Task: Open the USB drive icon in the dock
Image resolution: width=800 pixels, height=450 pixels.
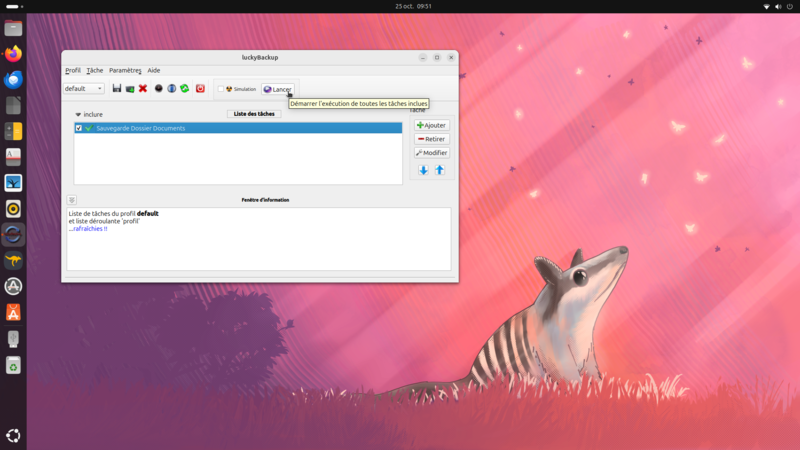Action: click(x=13, y=339)
